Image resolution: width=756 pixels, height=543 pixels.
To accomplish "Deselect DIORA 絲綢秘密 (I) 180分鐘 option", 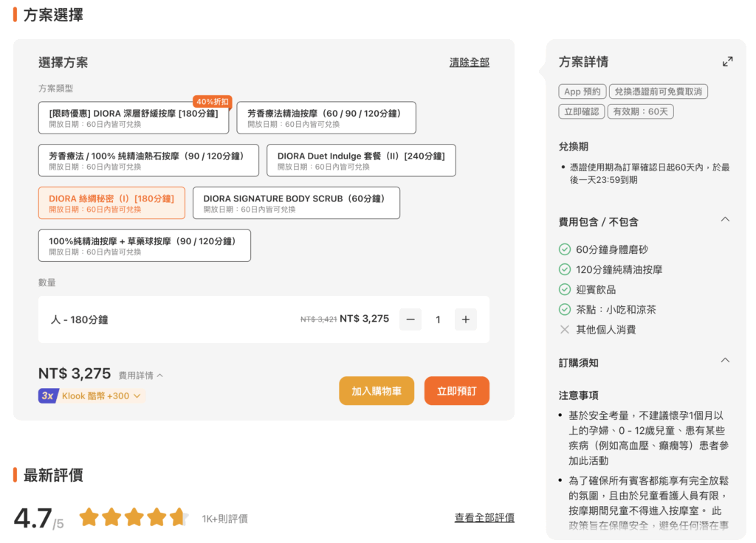I will 112,203.
